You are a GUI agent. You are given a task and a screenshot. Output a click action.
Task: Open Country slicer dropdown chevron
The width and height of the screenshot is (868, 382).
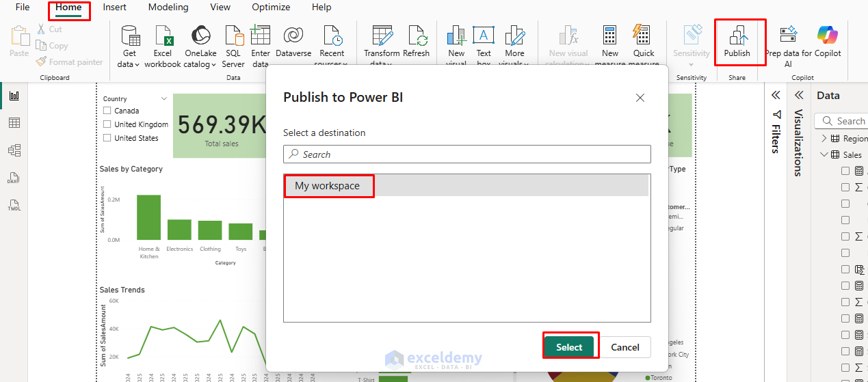pyautogui.click(x=163, y=99)
